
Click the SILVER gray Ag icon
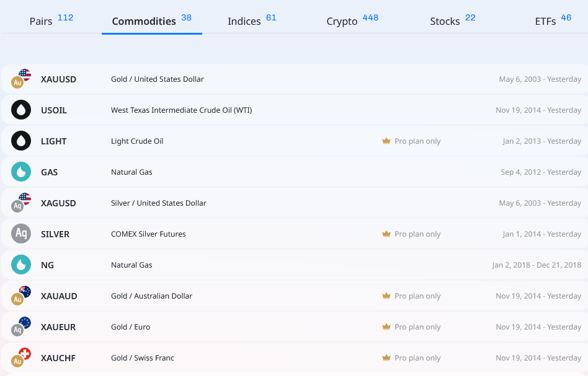pos(21,234)
